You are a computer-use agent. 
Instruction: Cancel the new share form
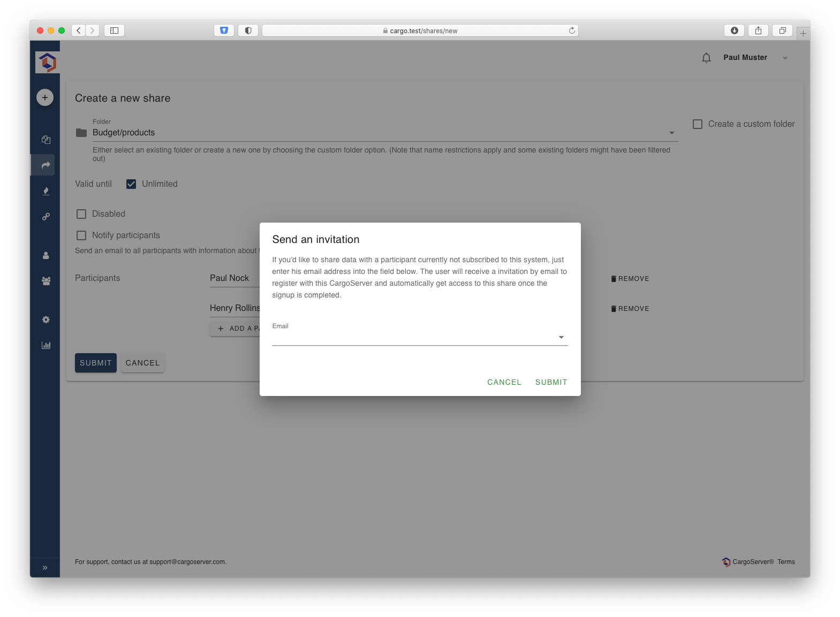click(142, 363)
